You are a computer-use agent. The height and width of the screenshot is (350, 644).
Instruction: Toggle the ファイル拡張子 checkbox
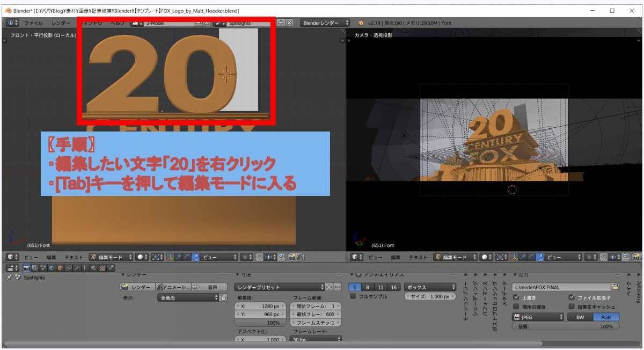point(572,297)
